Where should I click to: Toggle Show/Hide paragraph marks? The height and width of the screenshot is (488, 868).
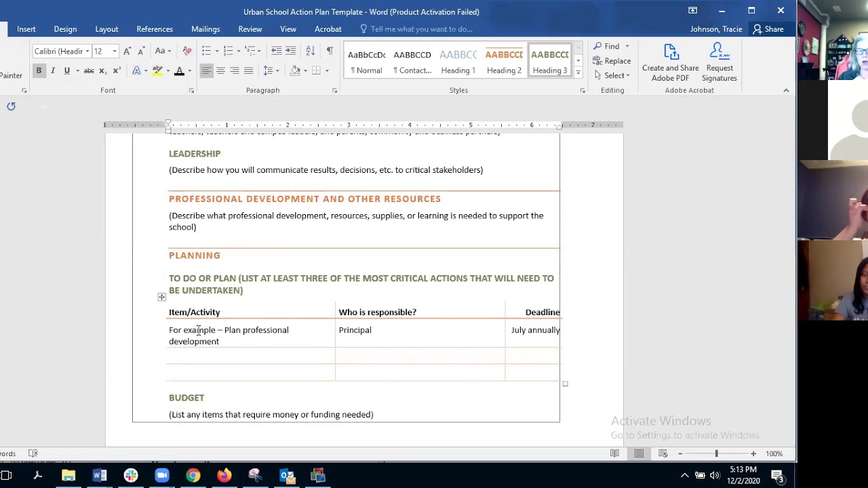click(x=330, y=51)
